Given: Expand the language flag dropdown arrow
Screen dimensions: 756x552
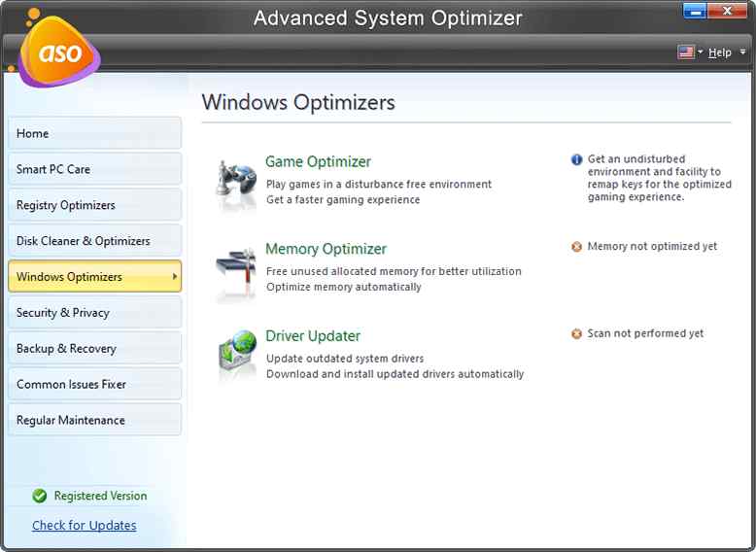Looking at the screenshot, I should (700, 52).
